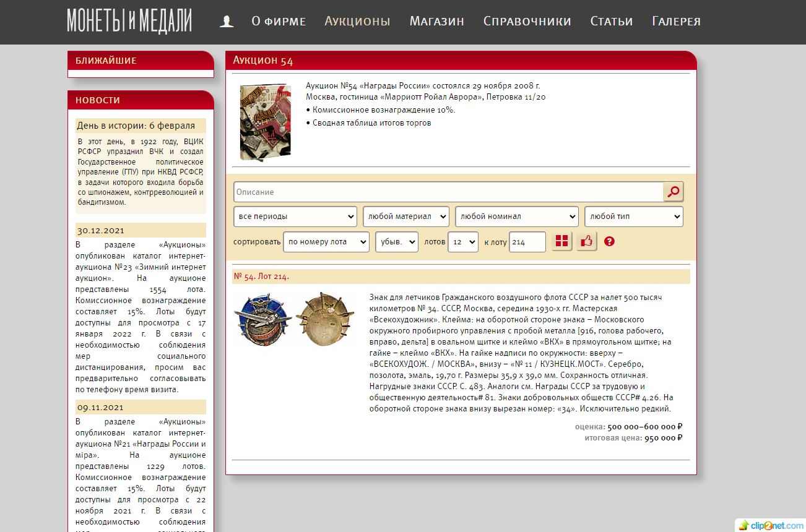This screenshot has width=806, height=532.
Task: Open the 'любой материал' dropdown
Action: point(405,217)
